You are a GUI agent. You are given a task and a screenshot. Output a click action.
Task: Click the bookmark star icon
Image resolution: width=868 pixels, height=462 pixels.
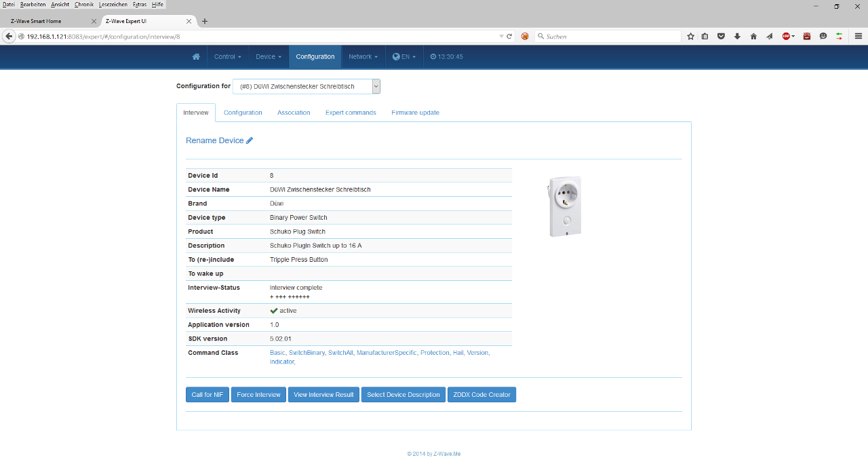690,36
